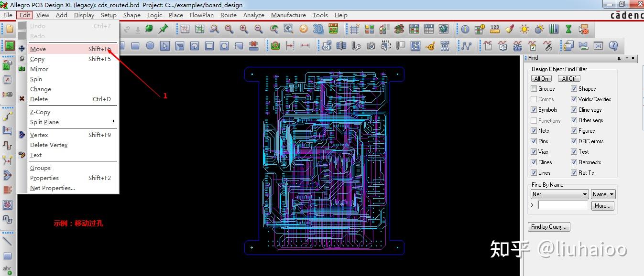Open the Route menu
The image size is (644, 276).
(x=228, y=15)
